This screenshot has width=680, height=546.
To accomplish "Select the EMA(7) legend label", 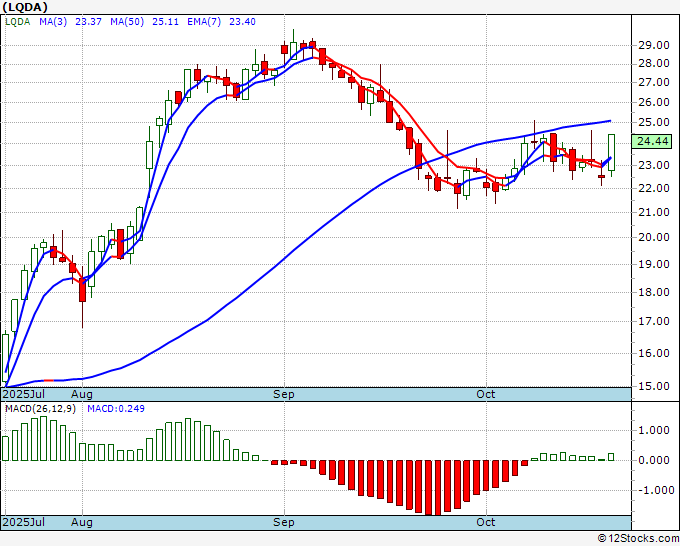I will pyautogui.click(x=204, y=22).
